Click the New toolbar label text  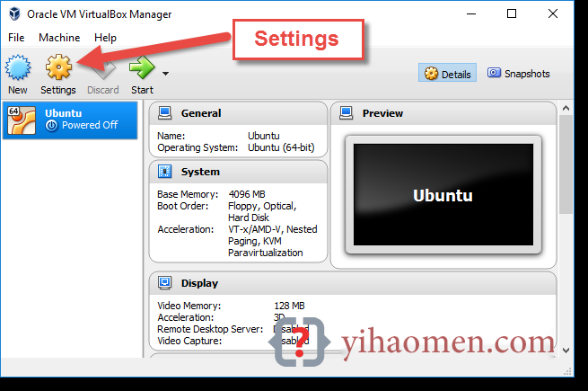pos(18,90)
